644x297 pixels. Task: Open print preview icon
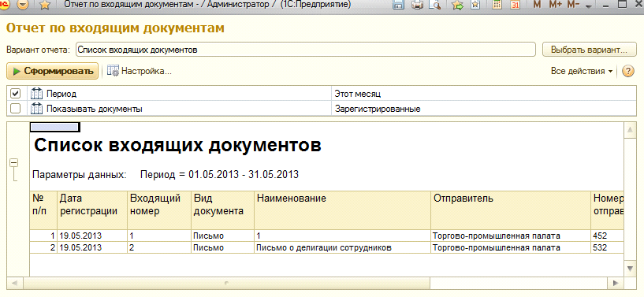434,6
